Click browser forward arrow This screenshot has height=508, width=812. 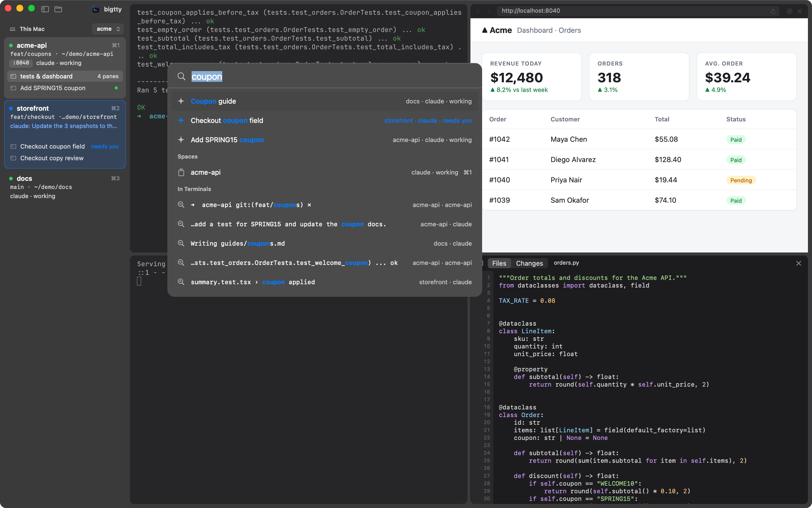coord(489,11)
